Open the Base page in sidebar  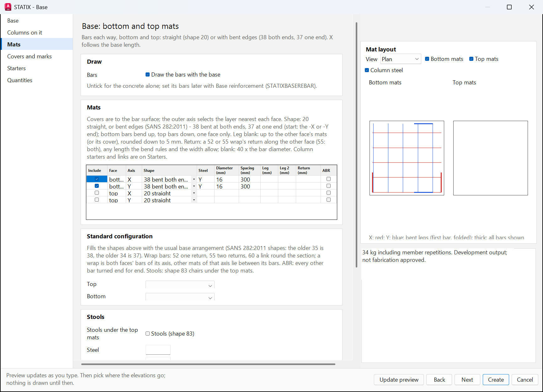tap(37, 21)
